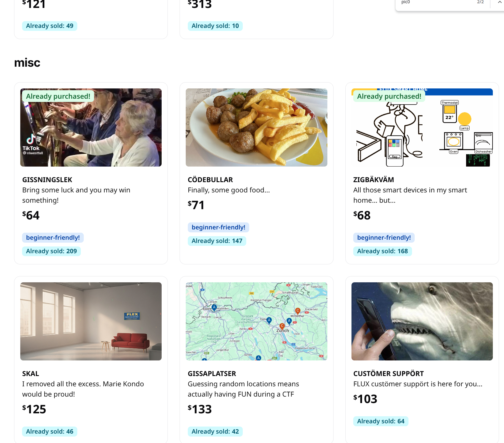
Task: Click the CÖDEBULLAR challenge title
Action: (210, 180)
